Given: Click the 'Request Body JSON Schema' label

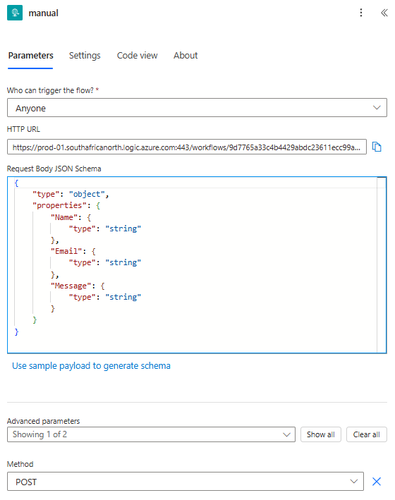Looking at the screenshot, I should click(54, 169).
